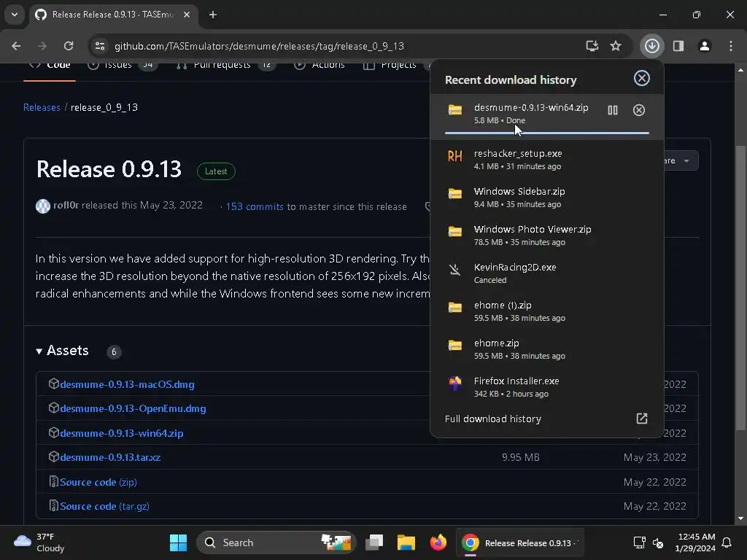Reload the current page
Screen dimensions: 747x560
click(69, 46)
